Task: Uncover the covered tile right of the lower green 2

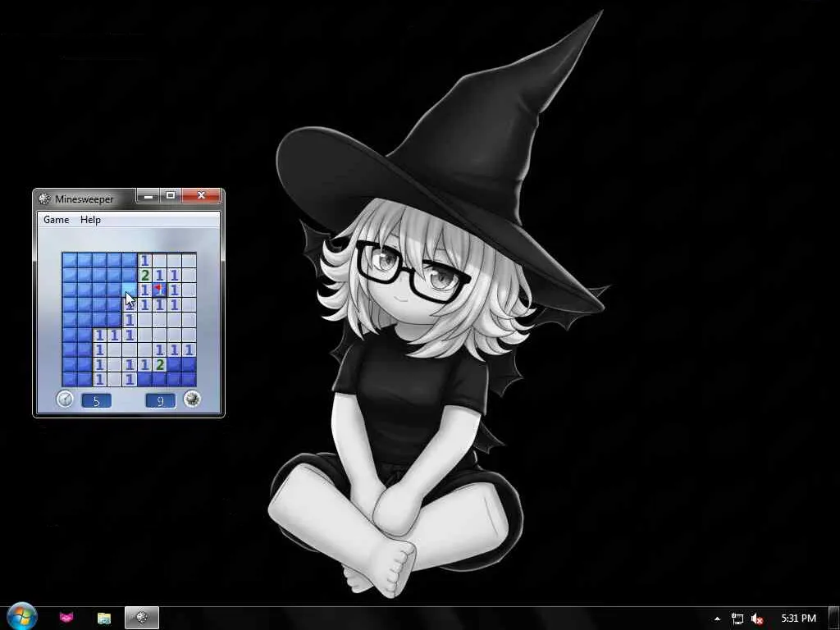Action: pyautogui.click(x=174, y=364)
